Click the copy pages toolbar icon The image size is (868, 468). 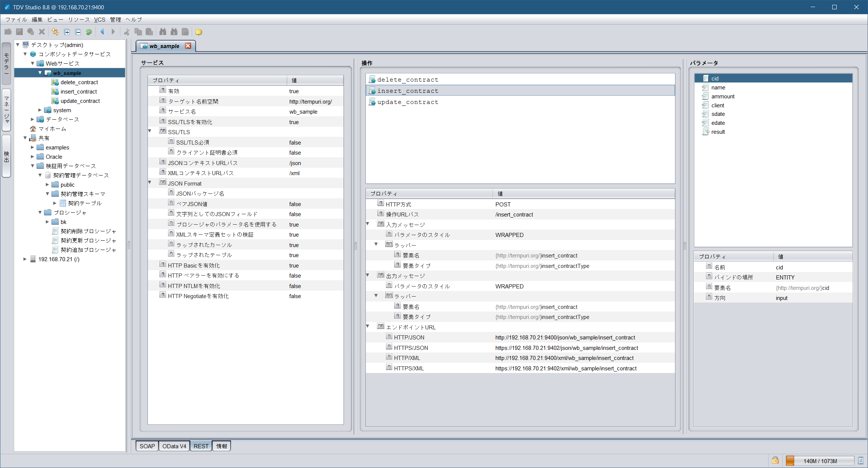point(138,32)
